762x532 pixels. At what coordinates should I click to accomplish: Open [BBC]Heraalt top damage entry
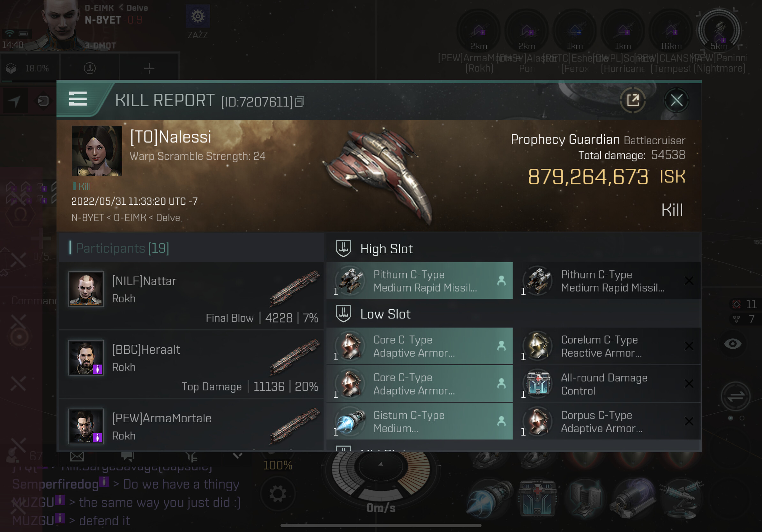click(x=191, y=365)
